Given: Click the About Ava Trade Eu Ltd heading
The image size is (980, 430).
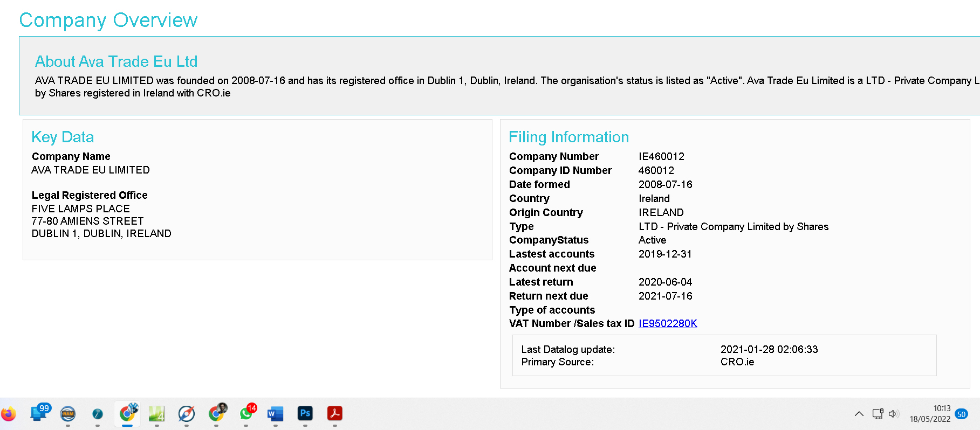Looking at the screenshot, I should point(116,61).
